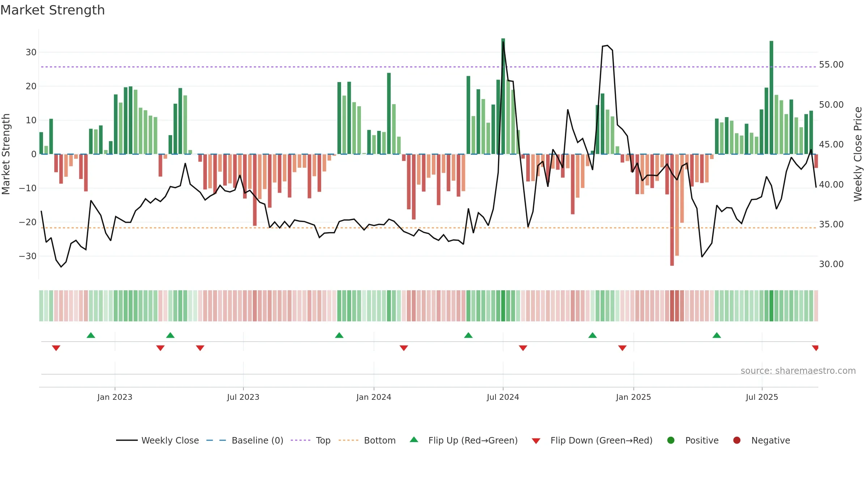Image resolution: width=868 pixels, height=488 pixels.
Task: Click the Flip Up triangle between Jan 2025 and Jul 2025
Action: (x=717, y=335)
